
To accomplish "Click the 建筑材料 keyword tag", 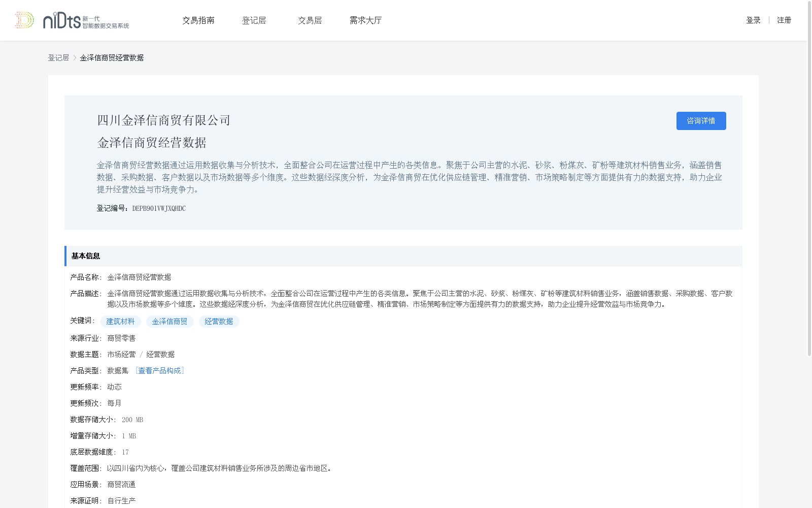I will (x=120, y=322).
